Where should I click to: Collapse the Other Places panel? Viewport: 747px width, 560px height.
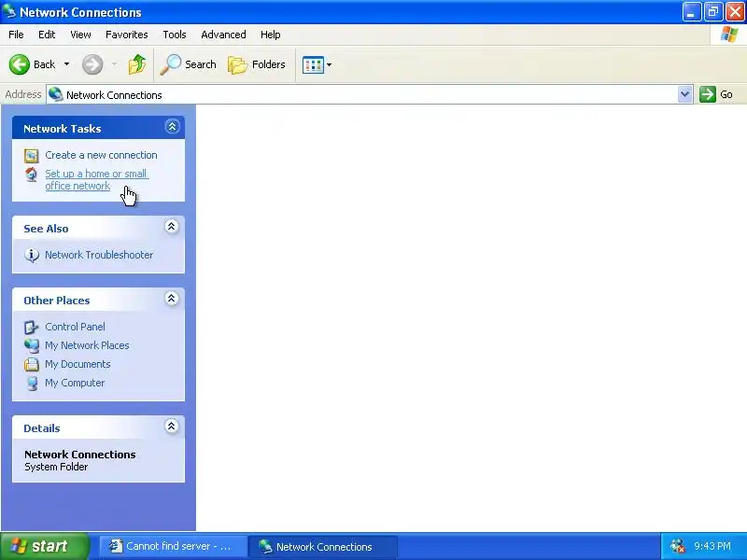coord(172,298)
